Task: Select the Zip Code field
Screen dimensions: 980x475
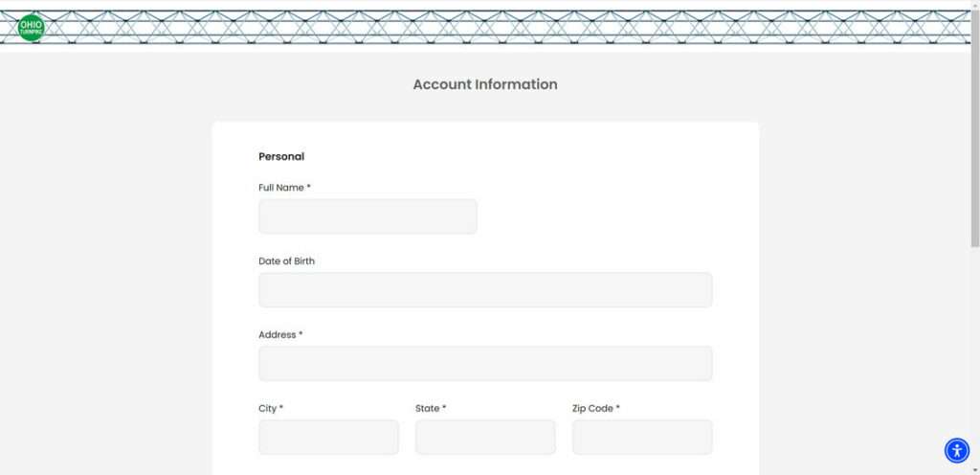Action: [642, 437]
